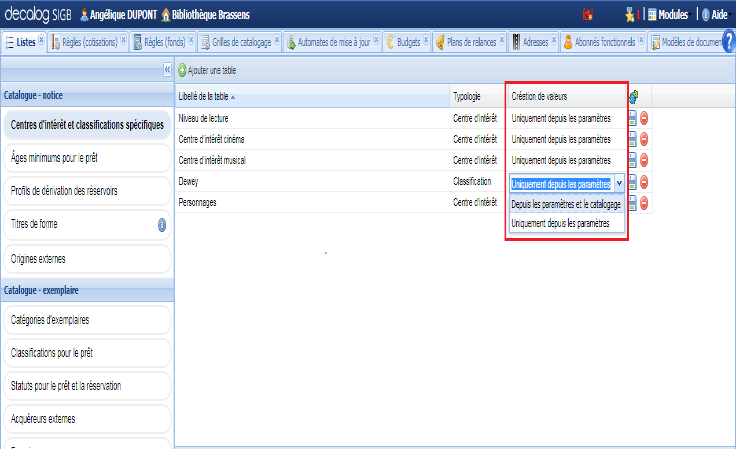Screen dimensions: 736x449
Task: Click the red delete icon for Dewey
Action: point(644,182)
